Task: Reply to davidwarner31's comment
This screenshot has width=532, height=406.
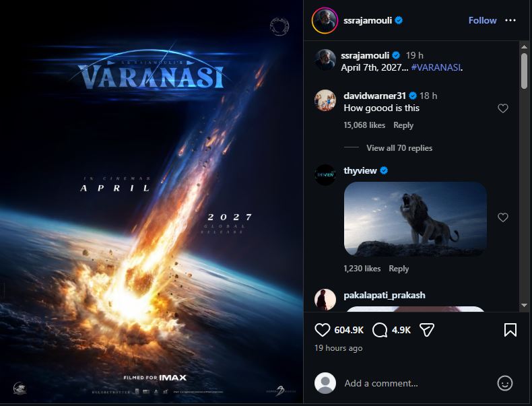Action: 403,125
